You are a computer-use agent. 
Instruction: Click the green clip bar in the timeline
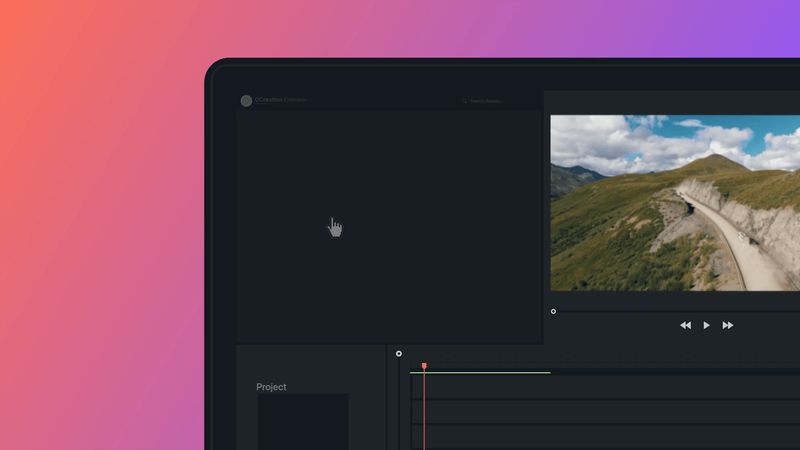pyautogui.click(x=480, y=372)
